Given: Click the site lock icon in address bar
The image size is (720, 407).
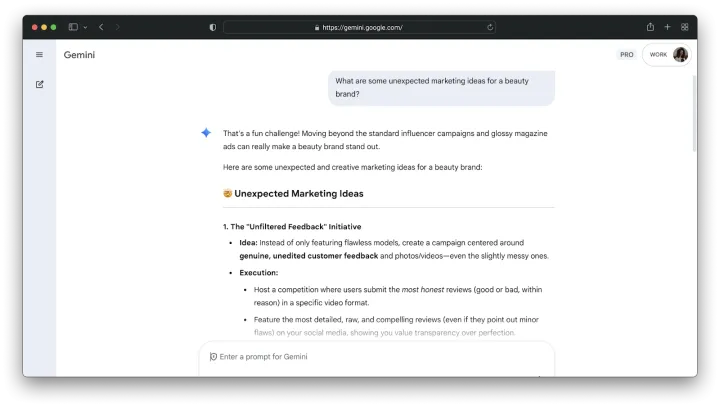Looking at the screenshot, I should 317,28.
